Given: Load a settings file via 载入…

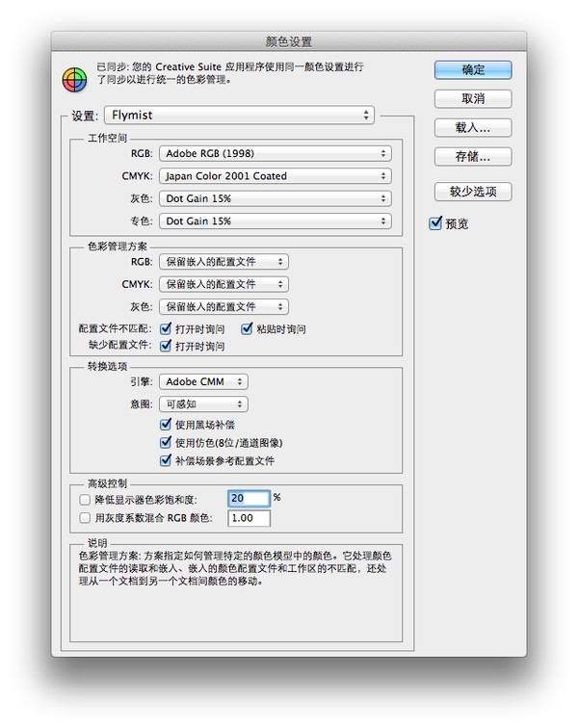Looking at the screenshot, I should pos(473,128).
